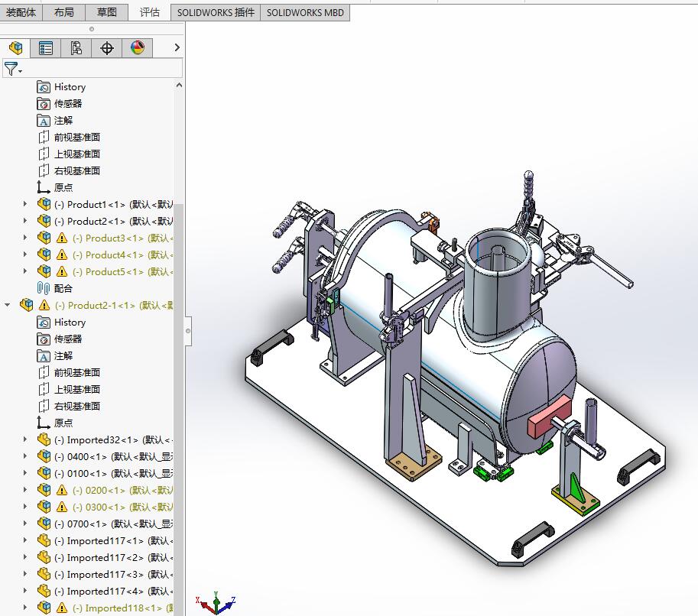
Task: Expand the Product1<1> subassembly
Action: 25,204
